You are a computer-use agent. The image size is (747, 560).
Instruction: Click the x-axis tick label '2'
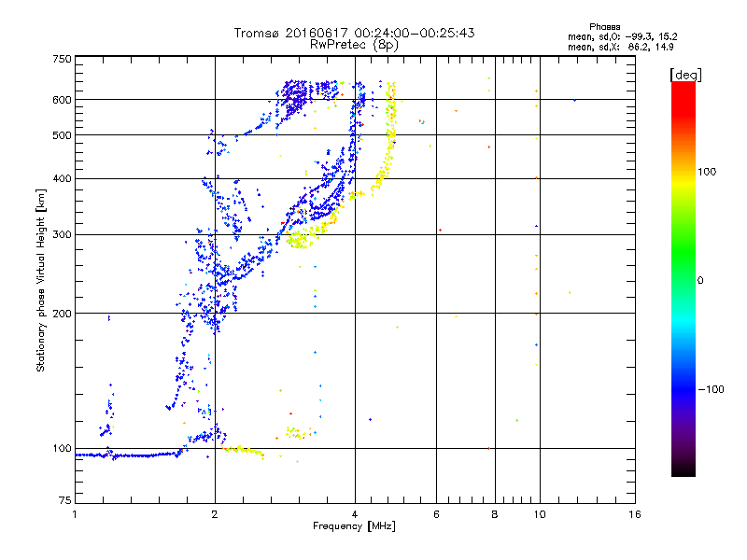point(215,514)
